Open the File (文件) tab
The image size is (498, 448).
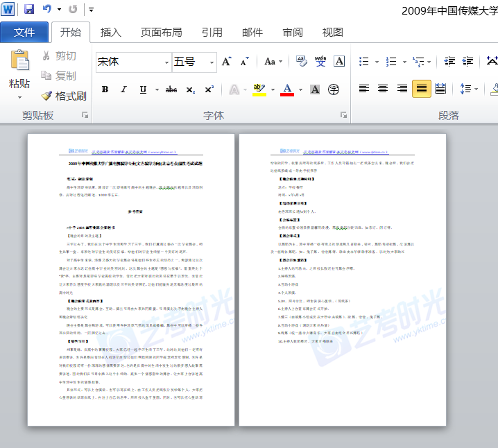click(24, 33)
